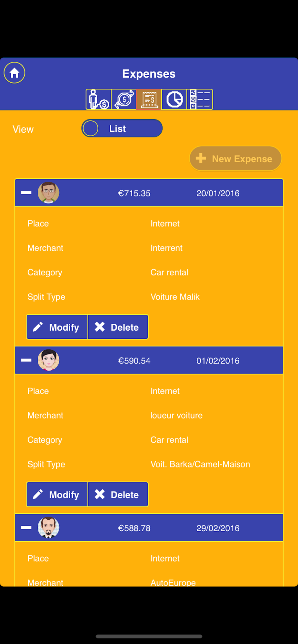Collapse the €588.78 expense entry

tap(26, 528)
